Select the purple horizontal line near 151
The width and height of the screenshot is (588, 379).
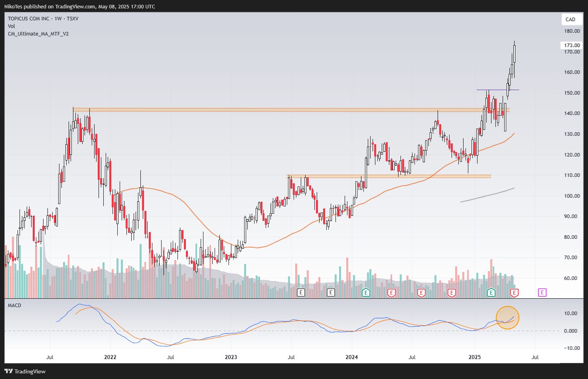coord(498,90)
